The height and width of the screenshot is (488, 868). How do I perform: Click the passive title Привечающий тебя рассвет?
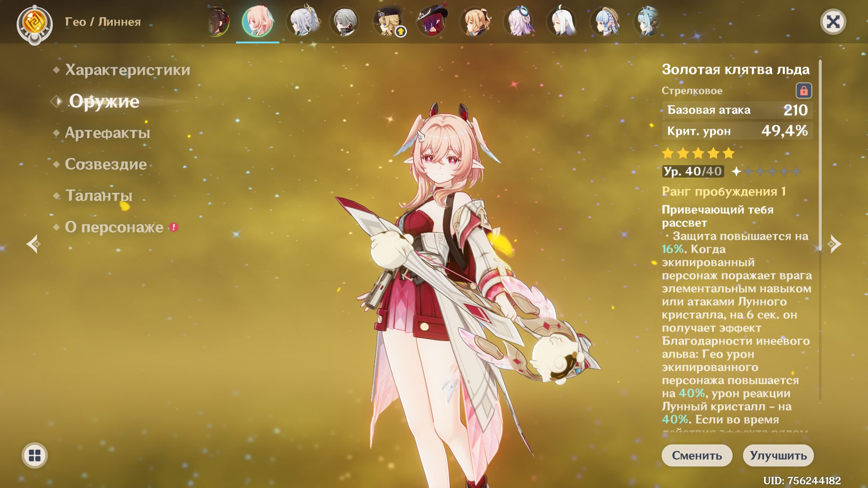[x=717, y=216]
